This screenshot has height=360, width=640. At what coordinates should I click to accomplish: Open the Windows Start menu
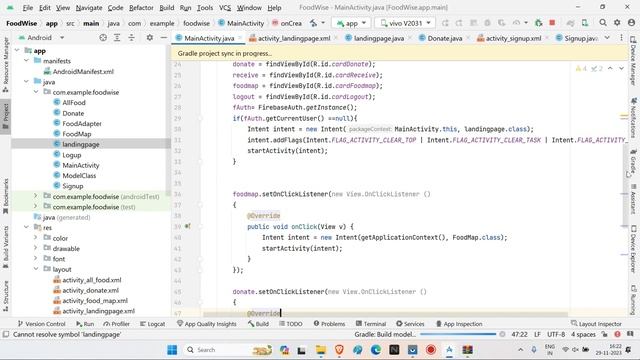(172, 350)
